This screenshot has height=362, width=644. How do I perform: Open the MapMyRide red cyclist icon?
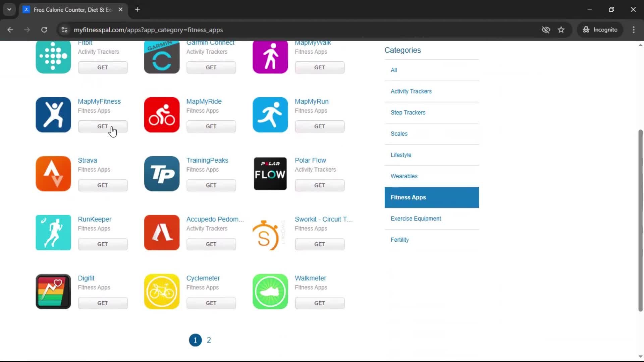(x=162, y=115)
